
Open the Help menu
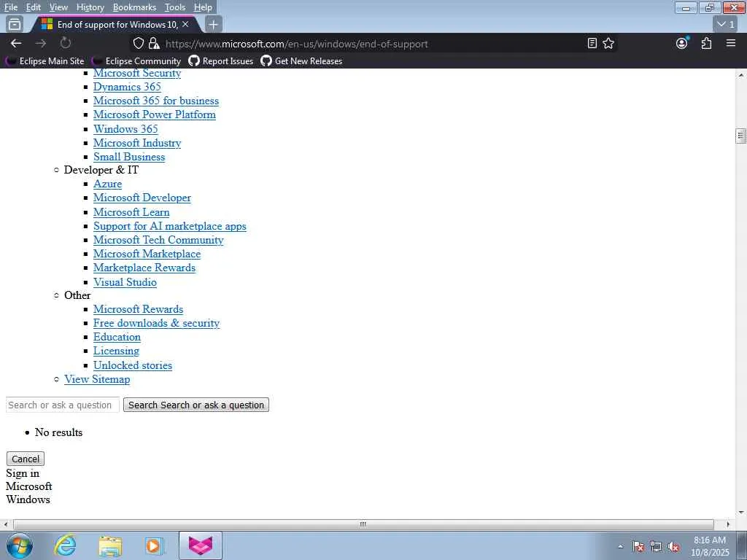[x=203, y=7]
